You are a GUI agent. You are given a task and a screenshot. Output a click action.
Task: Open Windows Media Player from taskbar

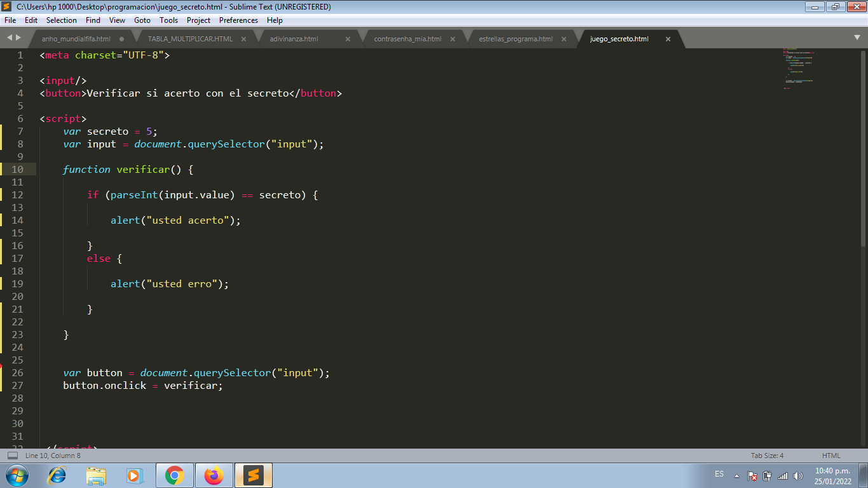(x=135, y=475)
